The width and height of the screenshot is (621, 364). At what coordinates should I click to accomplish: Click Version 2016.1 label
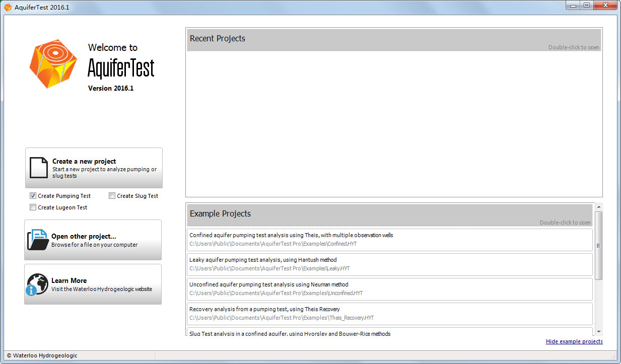(x=111, y=88)
